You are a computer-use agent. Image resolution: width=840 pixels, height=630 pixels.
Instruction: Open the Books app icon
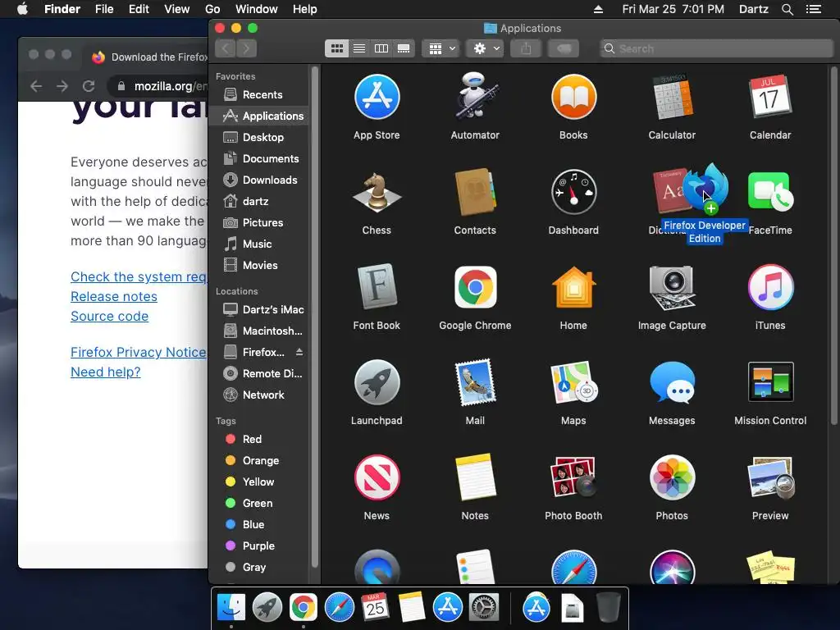(x=573, y=98)
